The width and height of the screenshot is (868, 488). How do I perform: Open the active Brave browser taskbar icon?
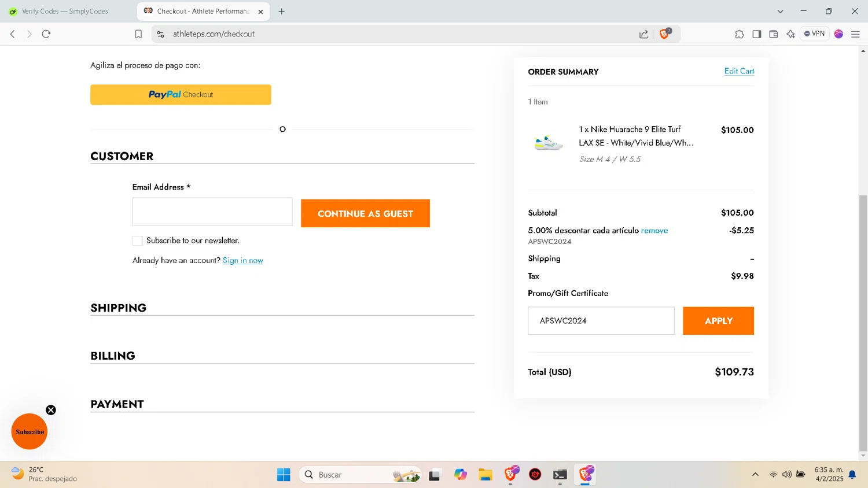point(586,474)
